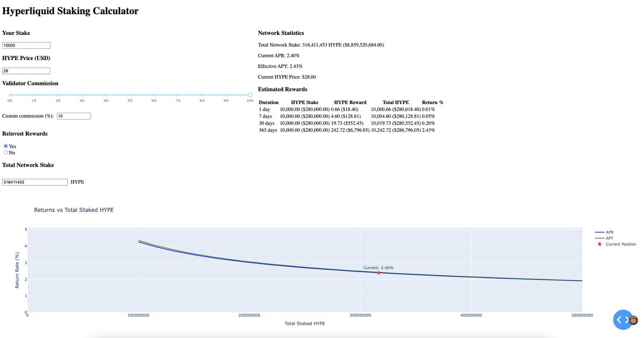644x338 pixels.
Task: Click the HYPE Price input field
Action: pyautogui.click(x=26, y=71)
